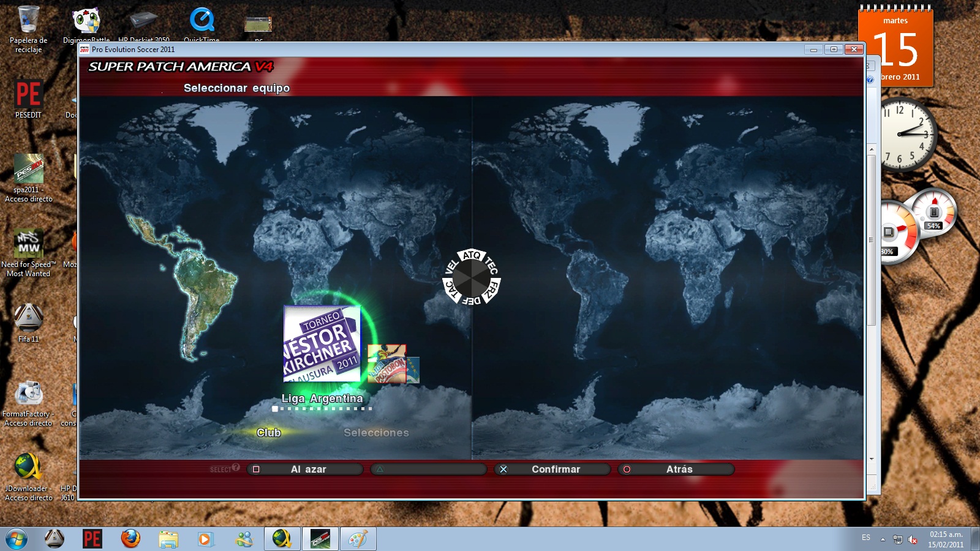Pick the small Liga Postobon league logo
The image size is (980, 551).
(386, 364)
